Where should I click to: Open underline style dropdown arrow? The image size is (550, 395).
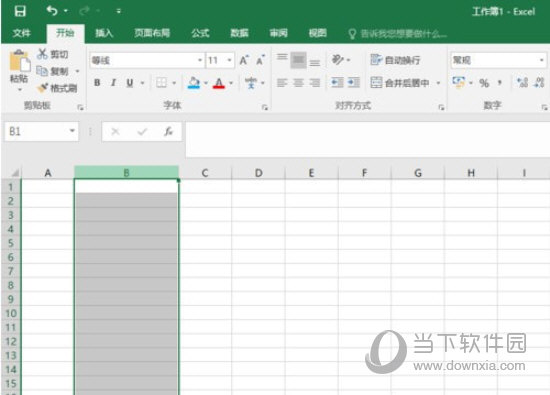pyautogui.click(x=142, y=83)
